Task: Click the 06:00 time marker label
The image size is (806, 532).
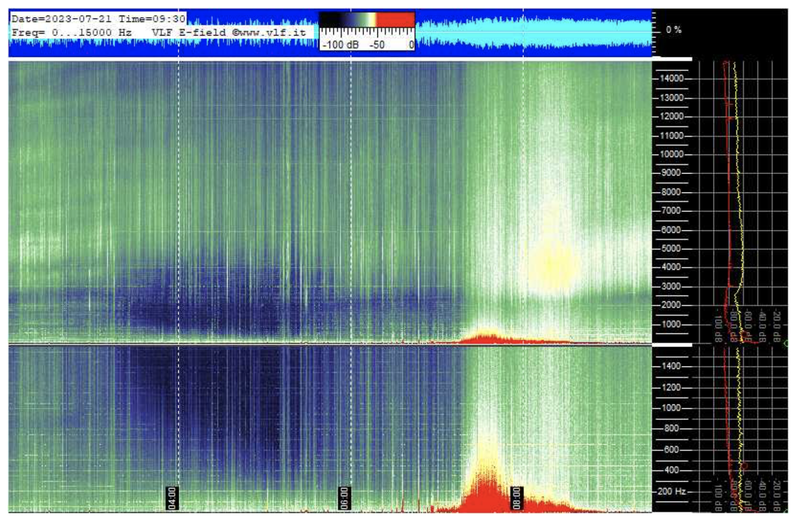Action: (x=344, y=498)
